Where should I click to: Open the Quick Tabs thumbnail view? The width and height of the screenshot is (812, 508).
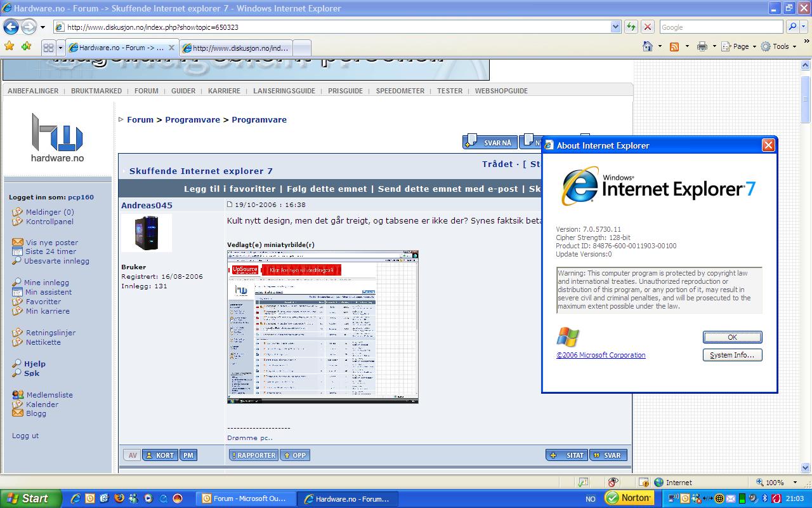pyautogui.click(x=49, y=48)
